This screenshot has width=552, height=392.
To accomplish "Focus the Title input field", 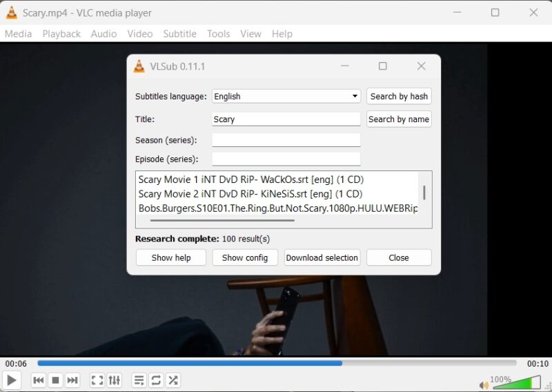I will point(286,119).
